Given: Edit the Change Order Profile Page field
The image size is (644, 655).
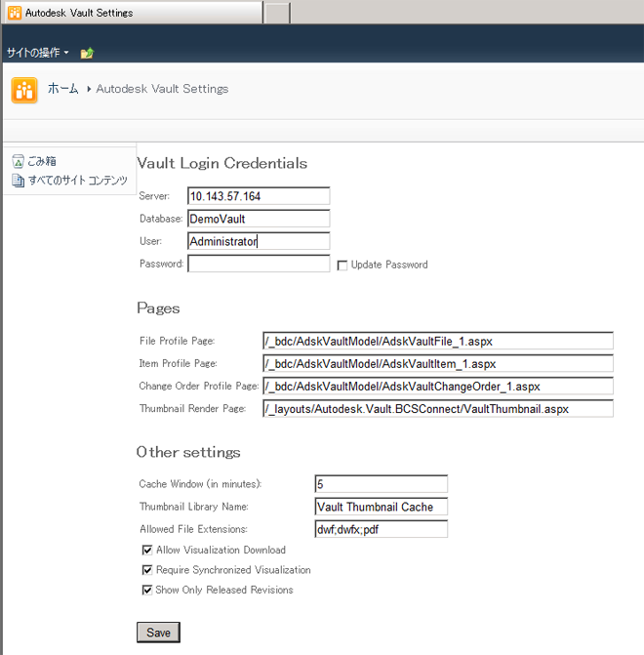Looking at the screenshot, I should point(438,386).
